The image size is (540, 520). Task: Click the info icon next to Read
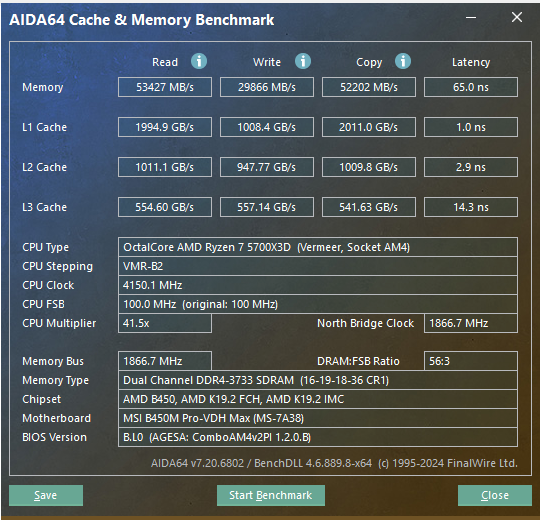pos(199,62)
